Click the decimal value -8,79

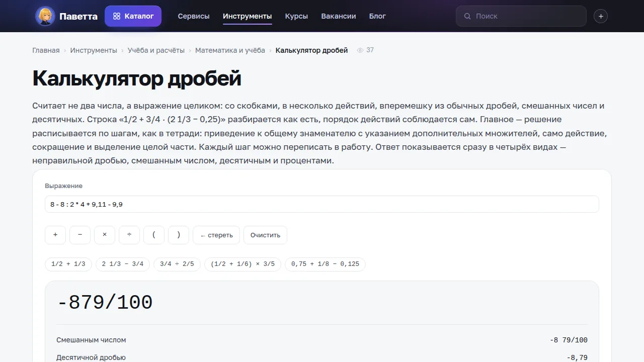[577, 357]
